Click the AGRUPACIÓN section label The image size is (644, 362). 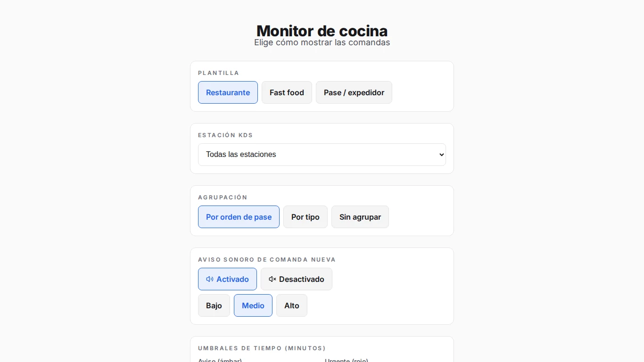(223, 197)
